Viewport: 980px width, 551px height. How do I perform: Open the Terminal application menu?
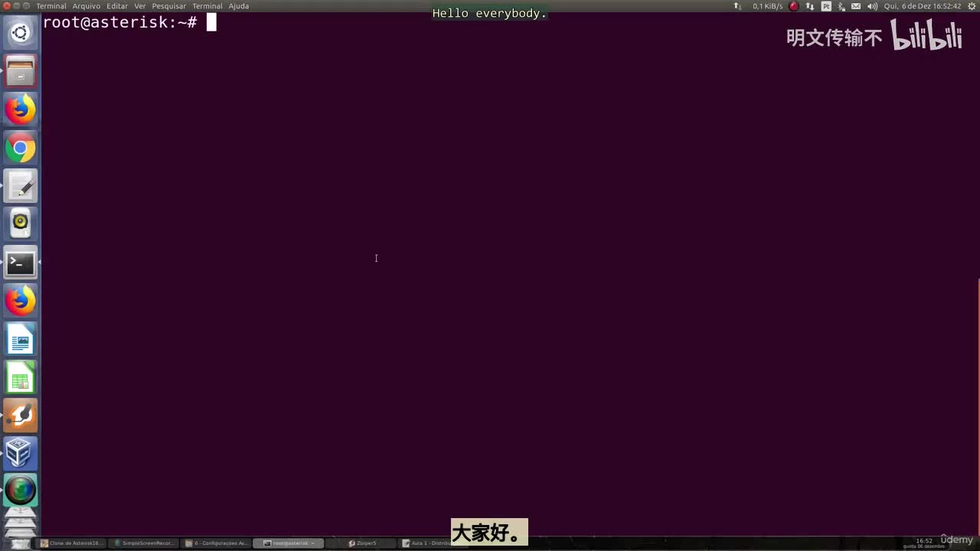51,6
